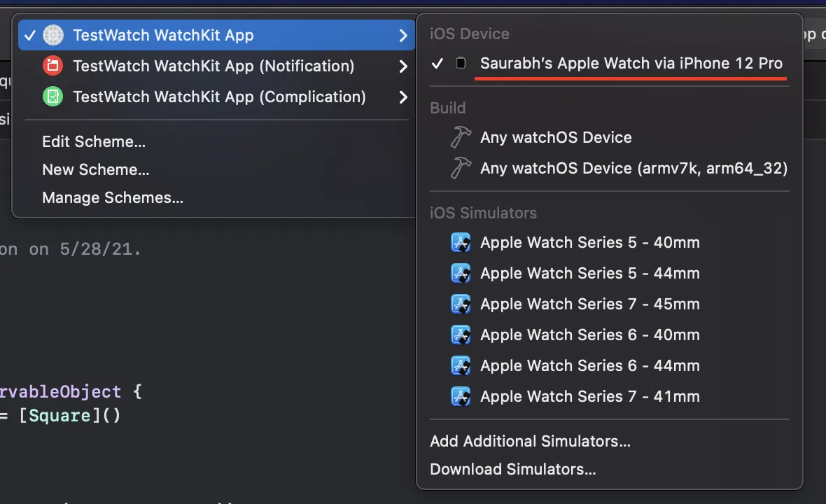826x504 pixels.
Task: Expand the TestWatch WatchKit App submenu chevron
Action: pyautogui.click(x=402, y=35)
